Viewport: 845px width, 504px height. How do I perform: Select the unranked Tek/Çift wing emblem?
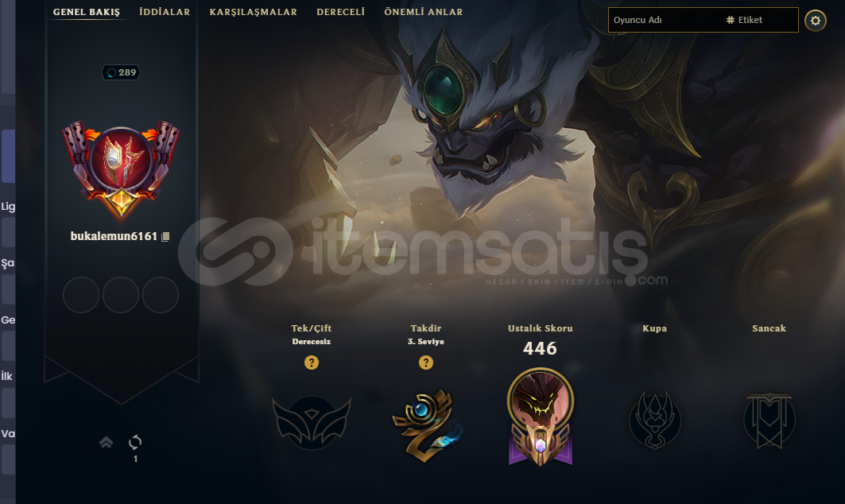(312, 423)
